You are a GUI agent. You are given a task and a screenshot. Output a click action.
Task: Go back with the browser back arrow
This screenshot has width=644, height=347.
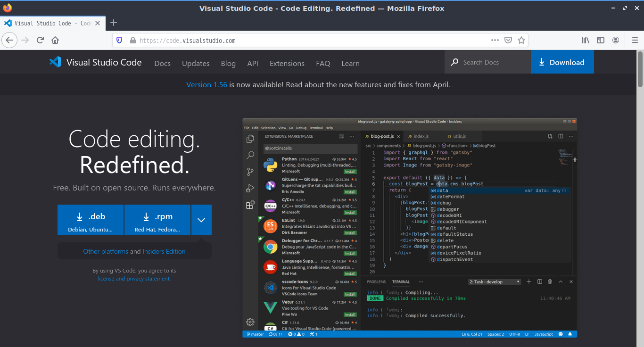pyautogui.click(x=9, y=40)
